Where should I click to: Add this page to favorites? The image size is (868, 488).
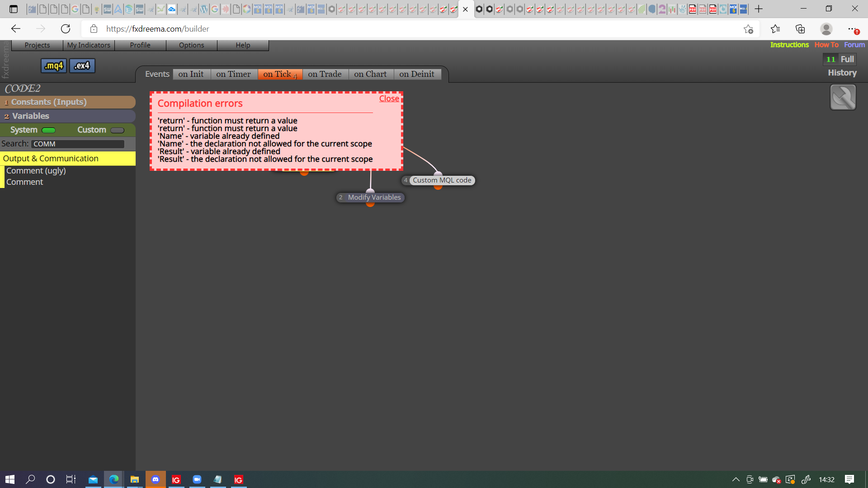748,29
